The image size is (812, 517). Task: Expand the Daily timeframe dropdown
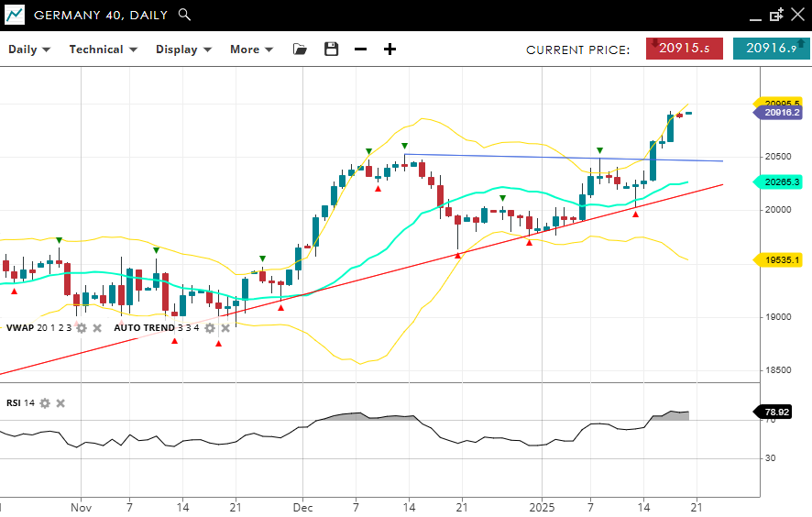(x=28, y=49)
